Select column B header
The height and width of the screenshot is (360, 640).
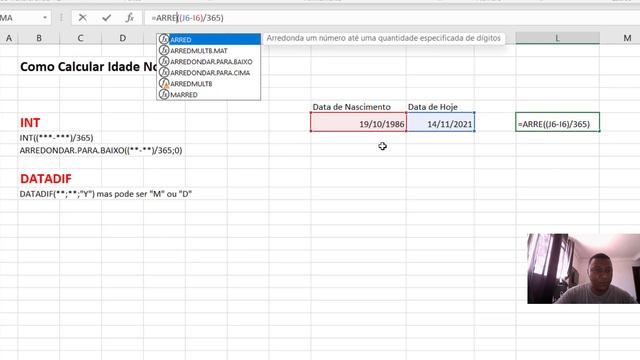[x=39, y=38]
